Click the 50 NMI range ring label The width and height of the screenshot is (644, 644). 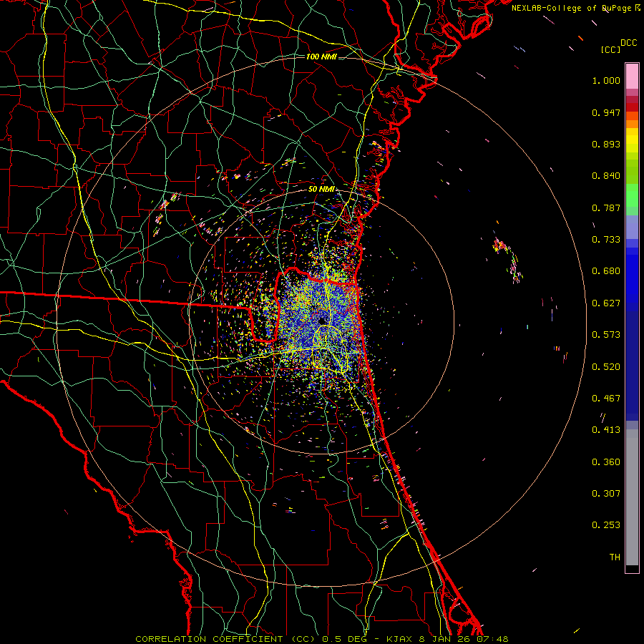click(321, 190)
